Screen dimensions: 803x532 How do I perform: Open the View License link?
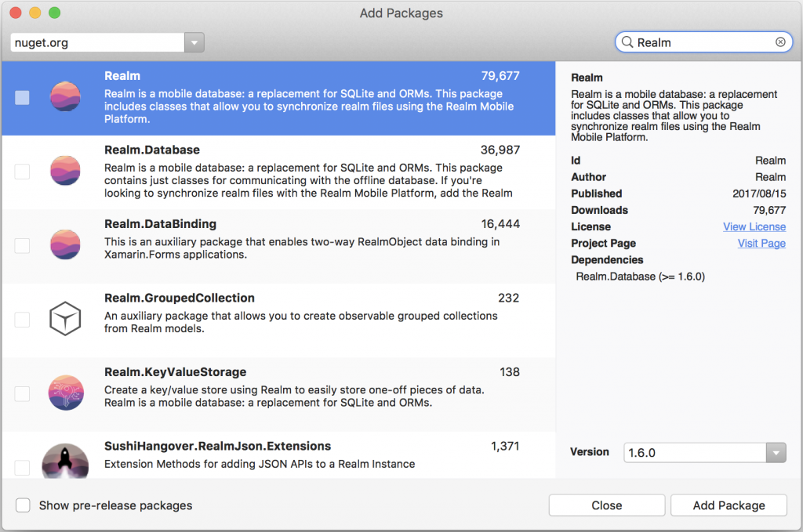click(754, 226)
